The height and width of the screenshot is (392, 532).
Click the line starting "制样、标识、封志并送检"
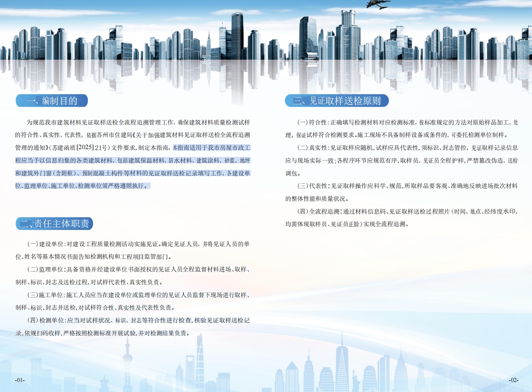point(95,307)
